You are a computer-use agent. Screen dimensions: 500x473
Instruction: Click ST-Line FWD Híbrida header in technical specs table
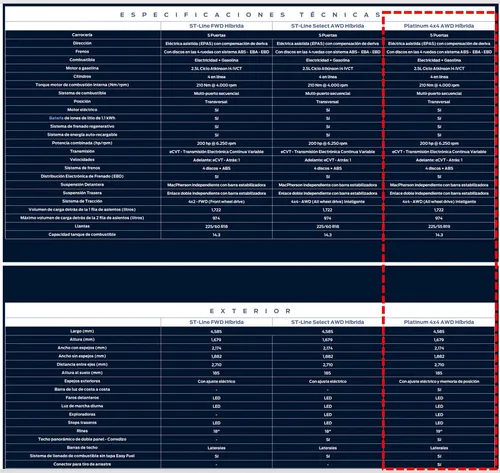pos(216,26)
